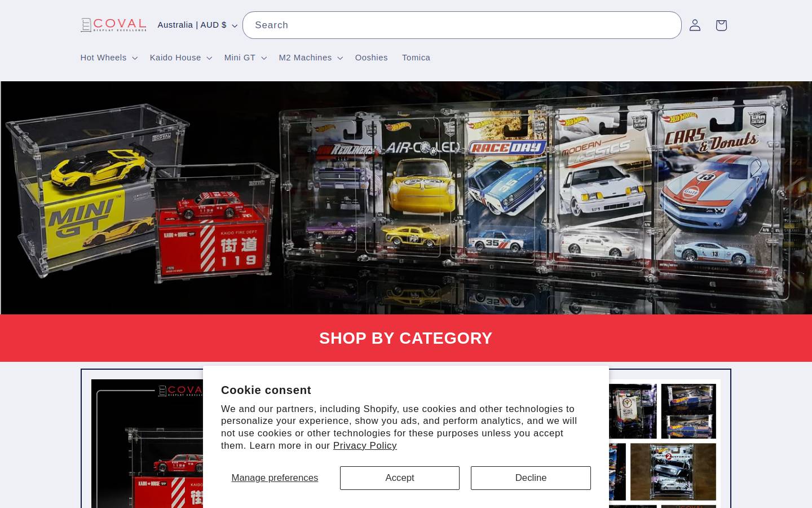Image resolution: width=812 pixels, height=508 pixels.
Task: Focus the Search input field
Action: pos(462,25)
